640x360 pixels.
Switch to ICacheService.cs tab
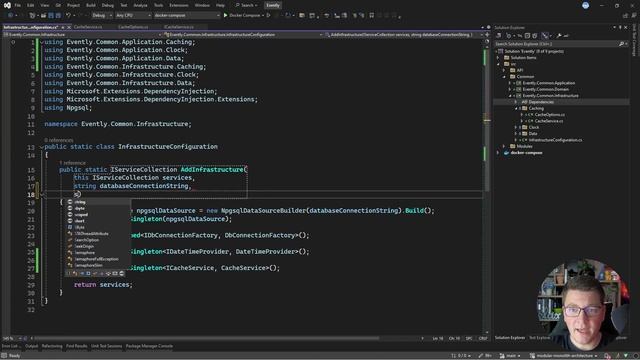click(179, 27)
